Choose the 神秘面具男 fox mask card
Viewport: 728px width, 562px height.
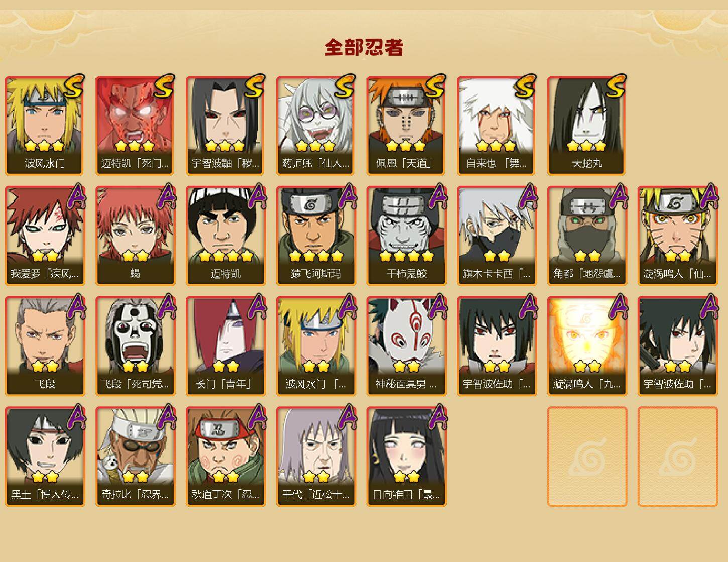click(x=406, y=346)
